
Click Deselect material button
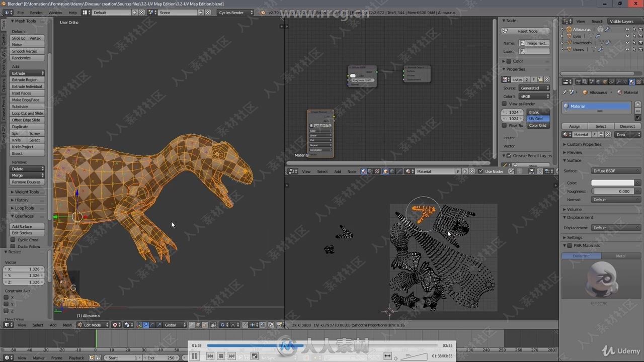(x=627, y=126)
